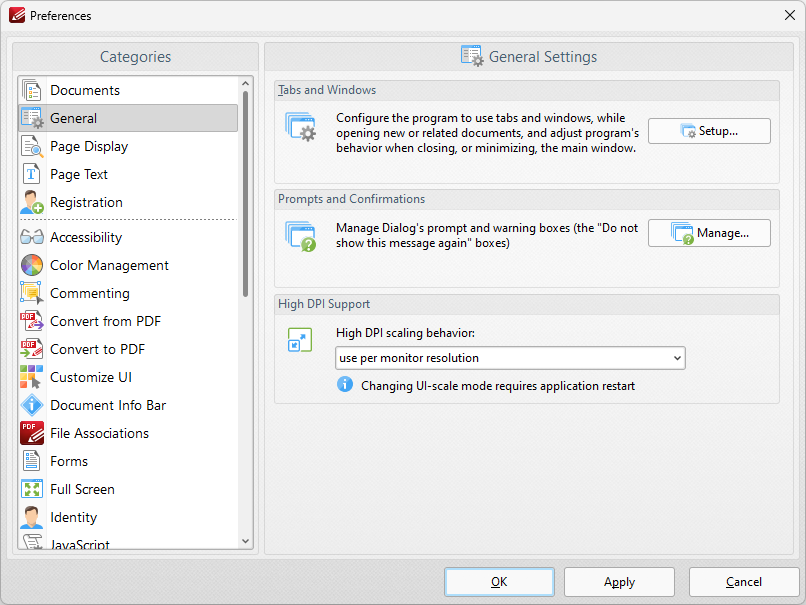Screen dimensions: 806x605
Task: Click the 'High DPI Support' section heading
Action: (x=324, y=304)
